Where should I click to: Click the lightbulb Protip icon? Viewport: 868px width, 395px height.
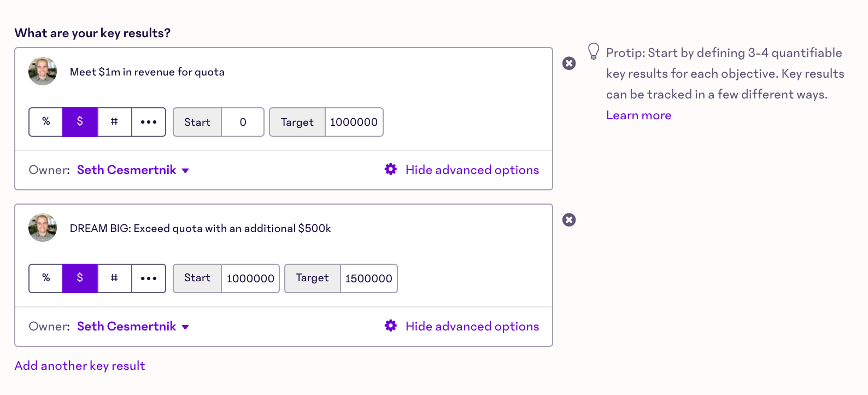click(594, 51)
